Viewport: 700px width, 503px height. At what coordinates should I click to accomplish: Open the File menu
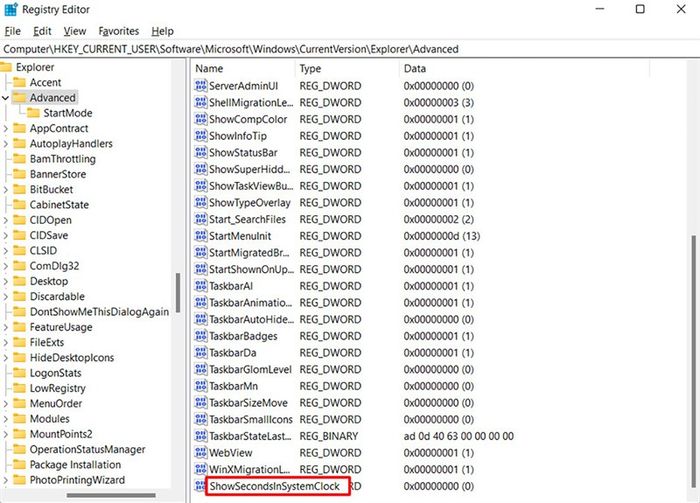pyautogui.click(x=12, y=31)
